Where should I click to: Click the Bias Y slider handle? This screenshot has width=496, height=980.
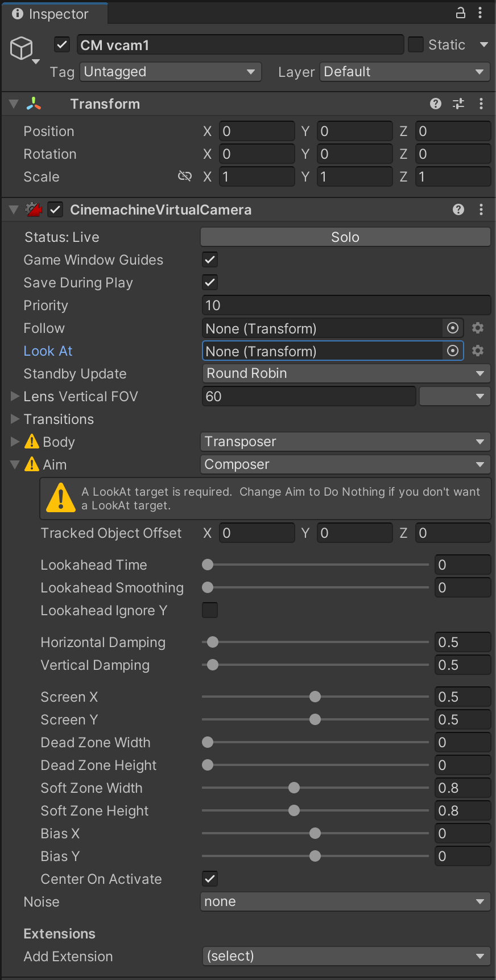click(315, 856)
